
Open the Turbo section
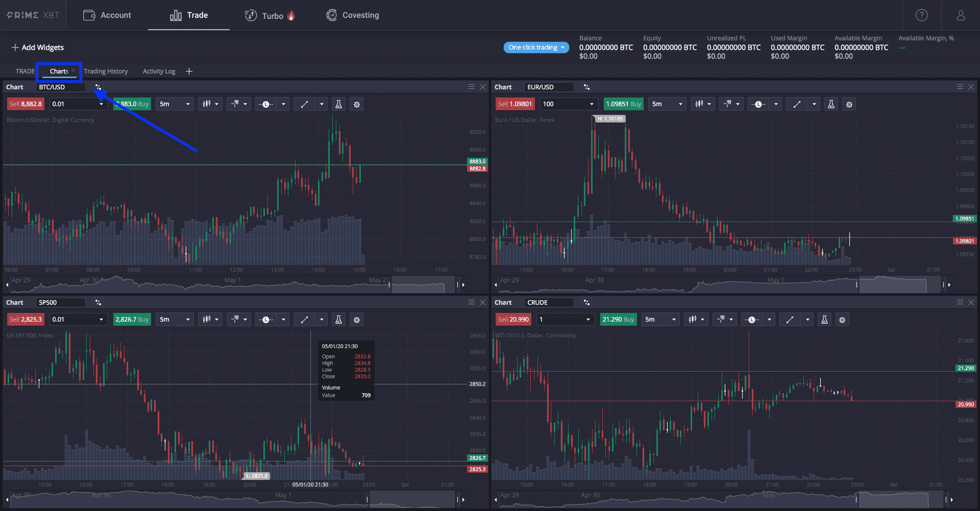coord(270,15)
